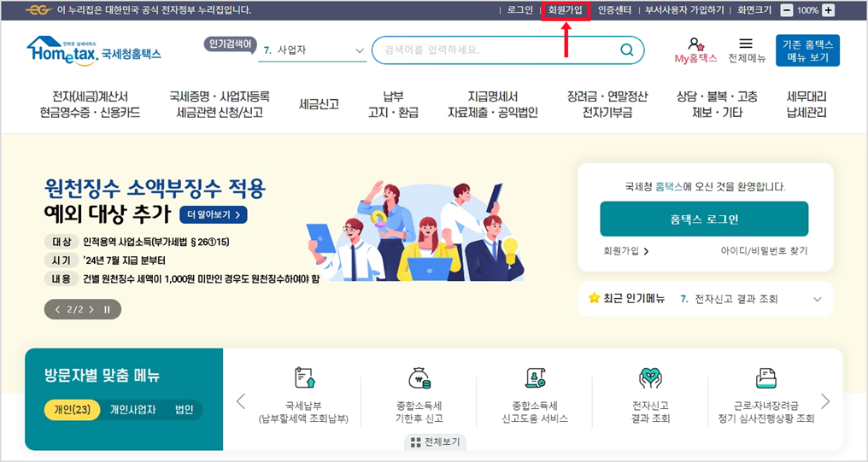Screen dimensions: 868x462
Task: Open the 전체메뉴 hamburger icon
Action: click(746, 44)
